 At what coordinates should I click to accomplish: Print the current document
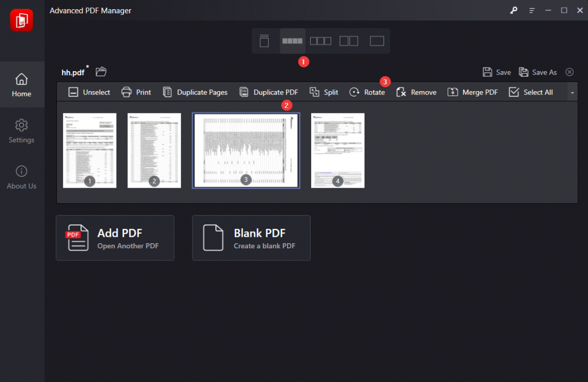pyautogui.click(x=136, y=92)
